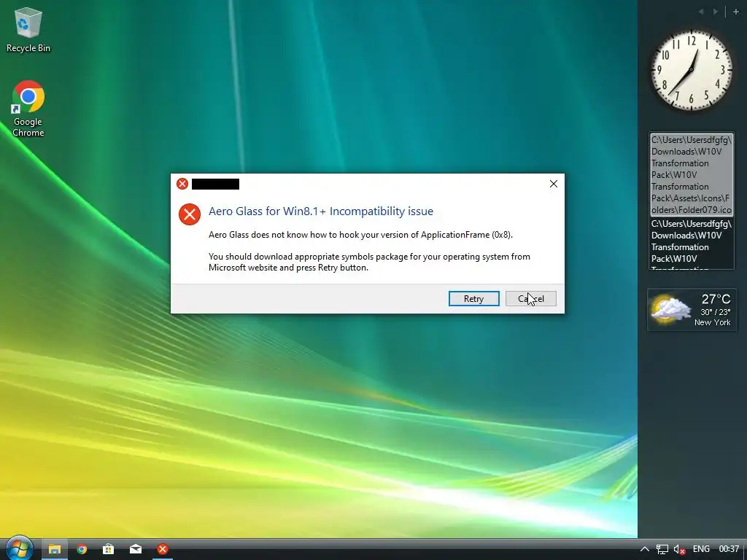
Task: Open the network status tray icon
Action: point(662,549)
